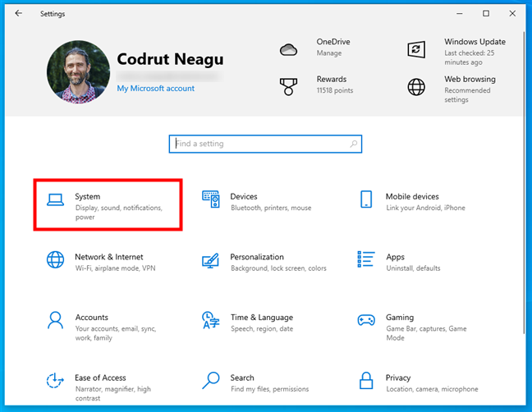The width and height of the screenshot is (532, 412).
Task: Click the Rewards title
Action: pos(332,80)
